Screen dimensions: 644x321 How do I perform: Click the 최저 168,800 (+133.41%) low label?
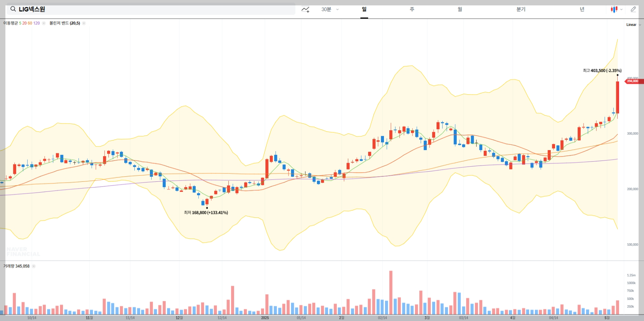tap(206, 213)
